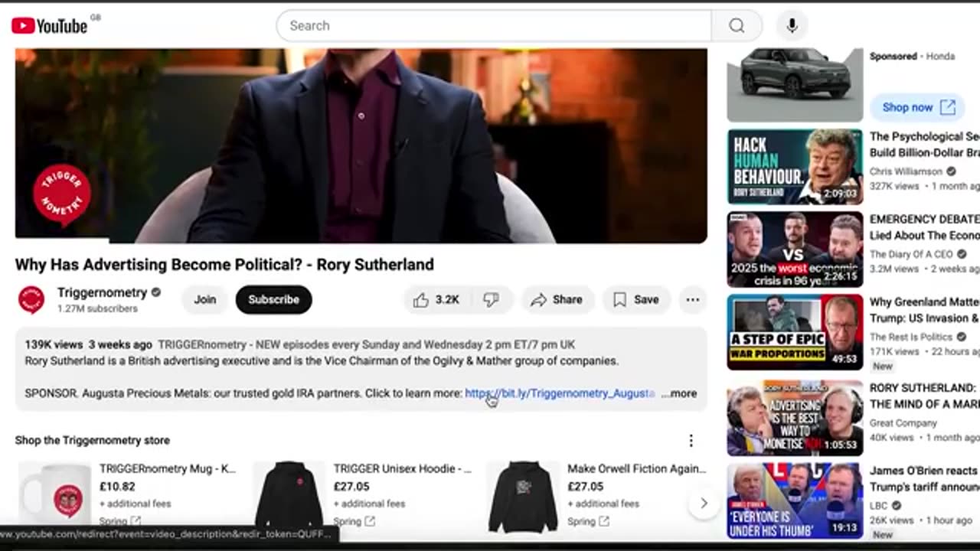
Task: Open the TRIGGERnometry Mug product image
Action: [x=54, y=497]
